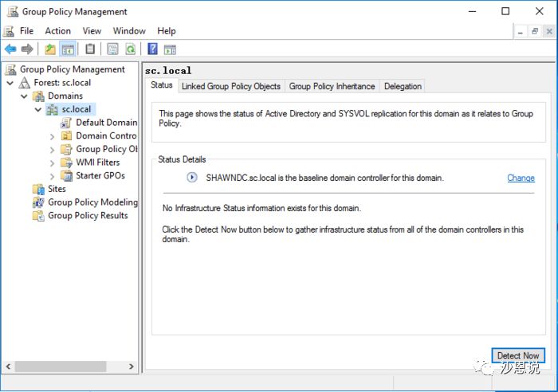Collapse the Domains node
The height and width of the screenshot is (392, 558).
pos(24,96)
